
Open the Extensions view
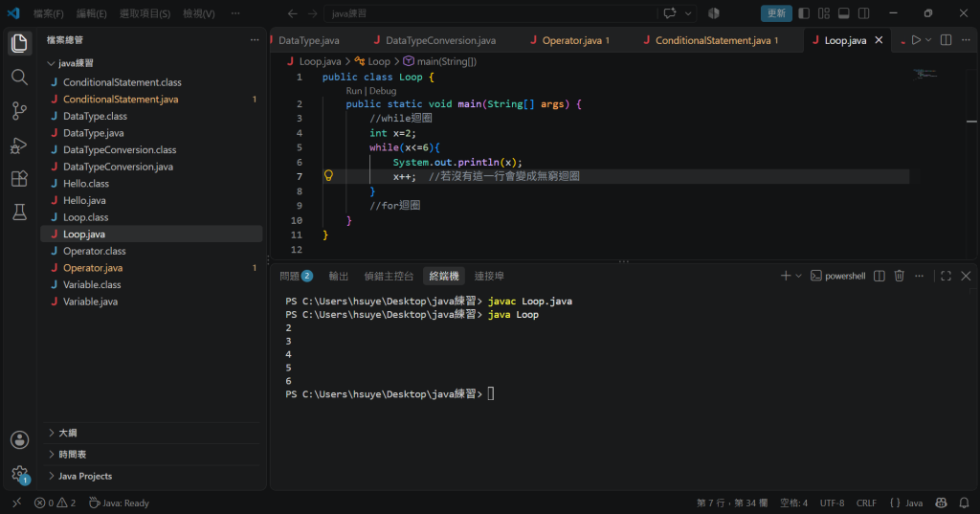(x=19, y=179)
